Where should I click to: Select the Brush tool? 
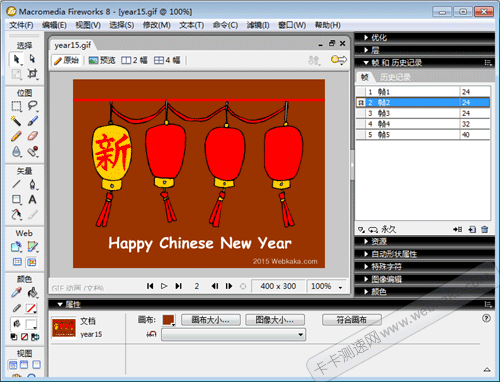click(x=32, y=121)
